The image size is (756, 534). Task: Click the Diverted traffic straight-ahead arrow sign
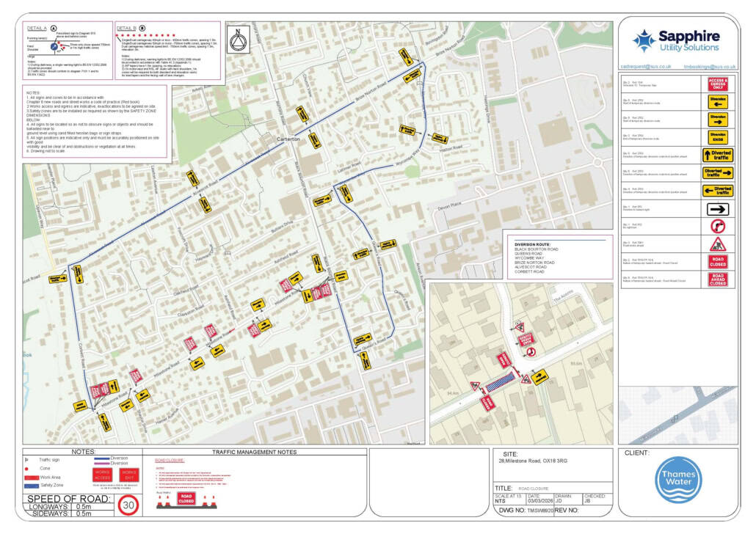tap(717, 155)
